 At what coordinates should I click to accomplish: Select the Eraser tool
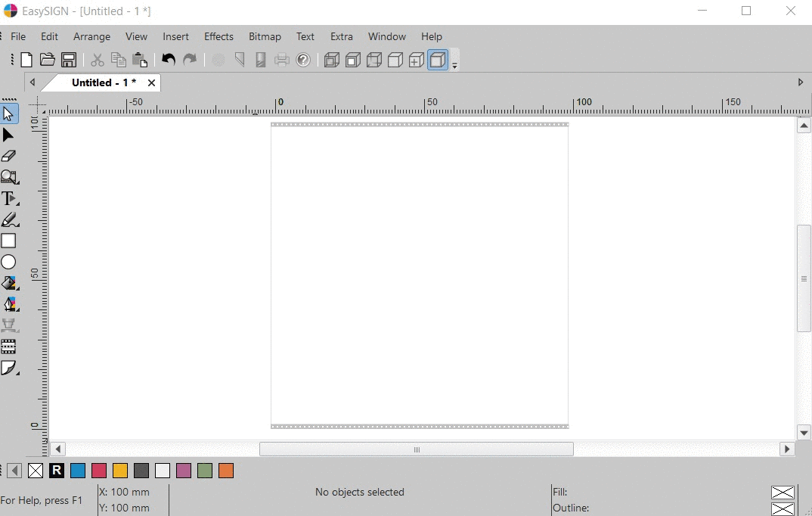click(8, 156)
